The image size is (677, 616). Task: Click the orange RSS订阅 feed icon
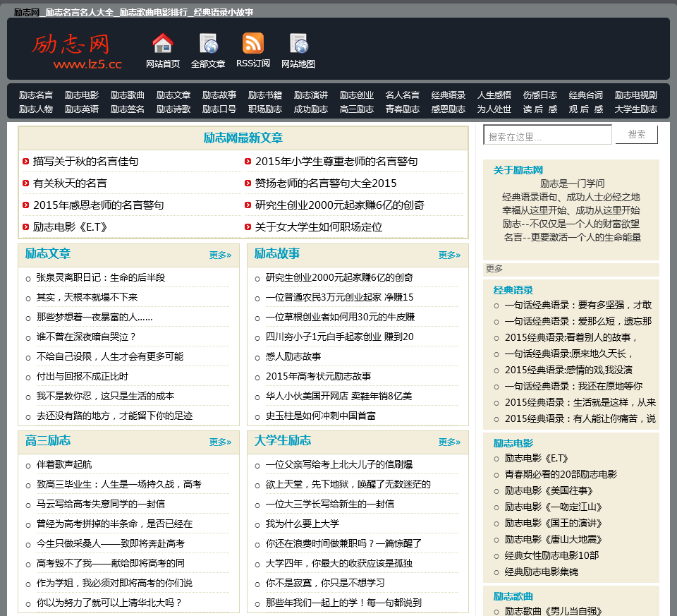click(x=253, y=44)
